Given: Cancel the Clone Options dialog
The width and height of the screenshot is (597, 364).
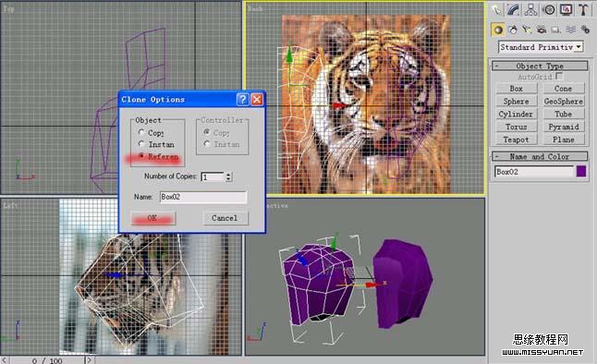Looking at the screenshot, I should tap(225, 218).
